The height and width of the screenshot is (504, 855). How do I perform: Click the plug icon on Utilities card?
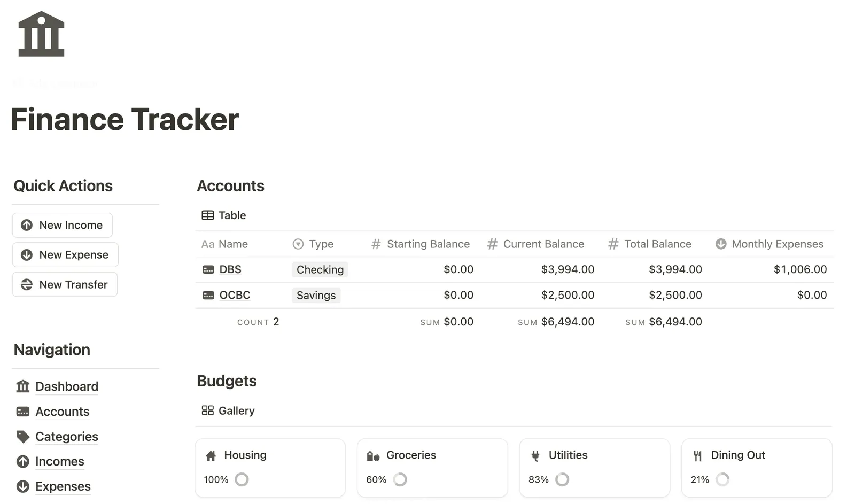click(535, 456)
